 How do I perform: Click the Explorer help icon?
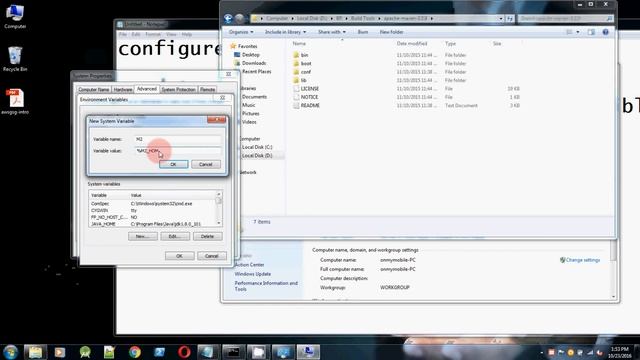tap(606, 32)
